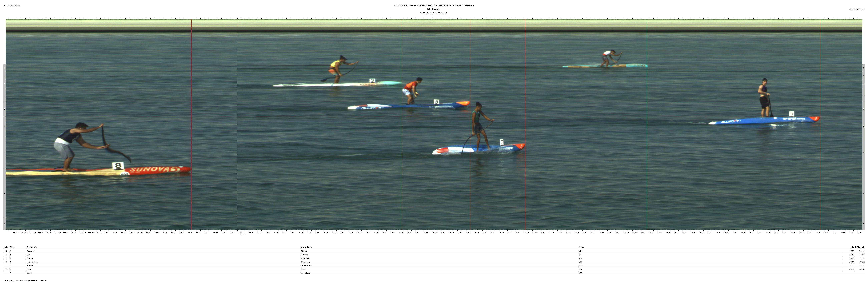Click lane 1 label on left ruler

[x=4, y=68]
